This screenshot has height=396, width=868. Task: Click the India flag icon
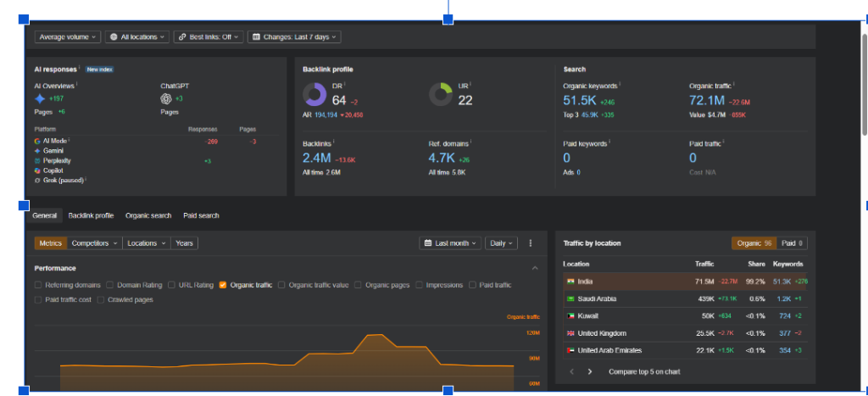(x=570, y=282)
